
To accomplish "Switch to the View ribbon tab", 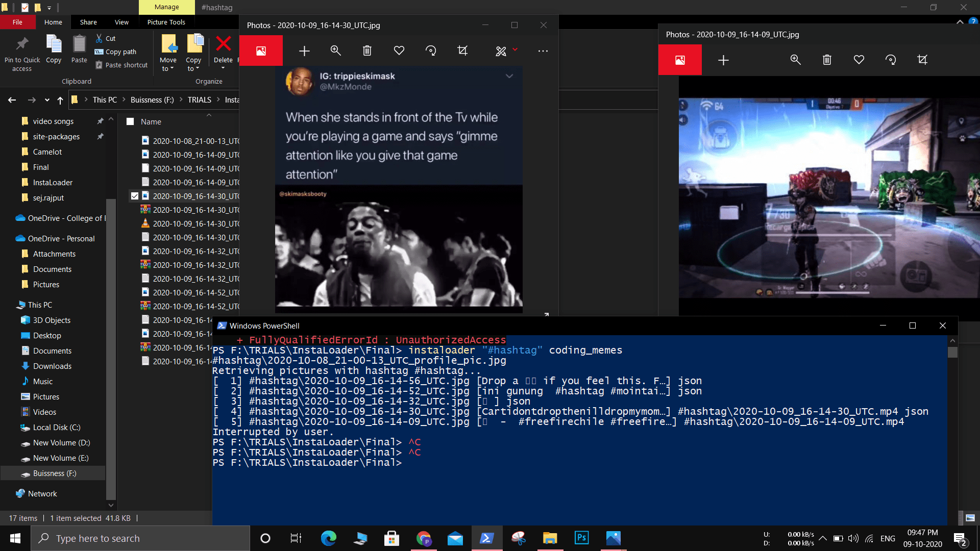I will click(x=121, y=22).
